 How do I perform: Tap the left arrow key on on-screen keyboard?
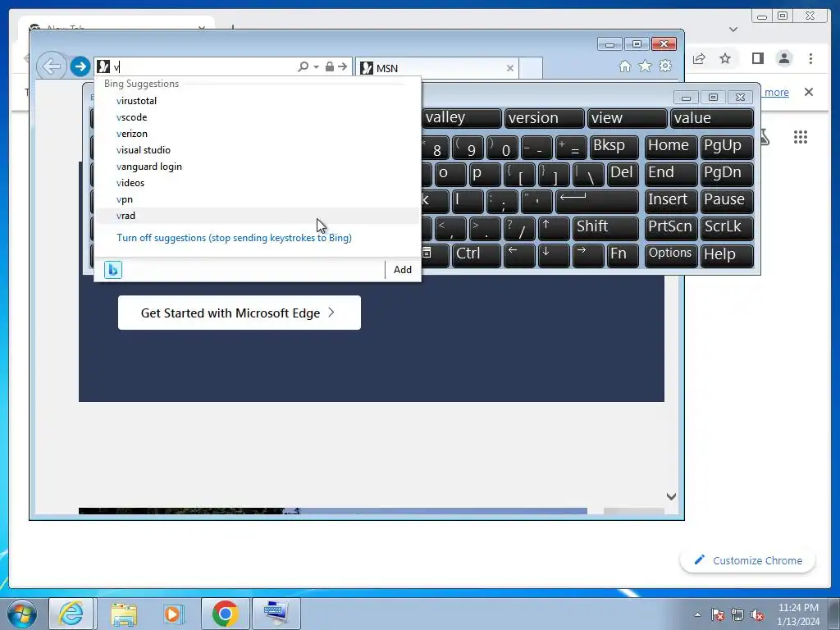[519, 255]
